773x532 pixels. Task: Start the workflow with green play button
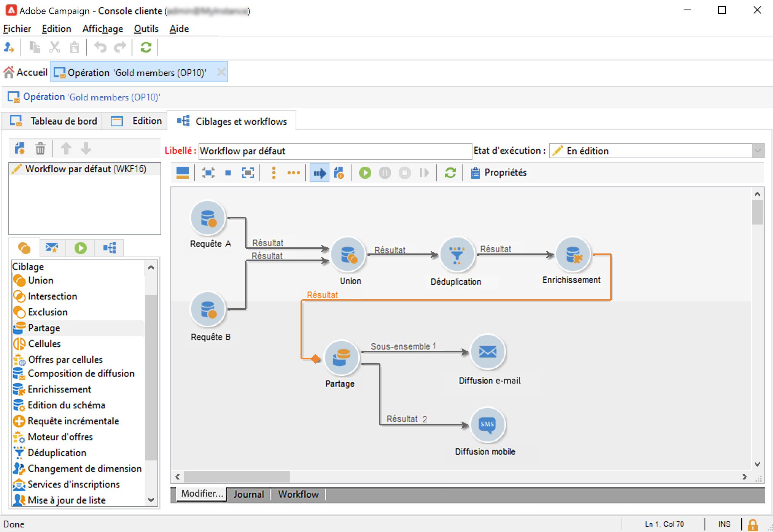pos(365,173)
